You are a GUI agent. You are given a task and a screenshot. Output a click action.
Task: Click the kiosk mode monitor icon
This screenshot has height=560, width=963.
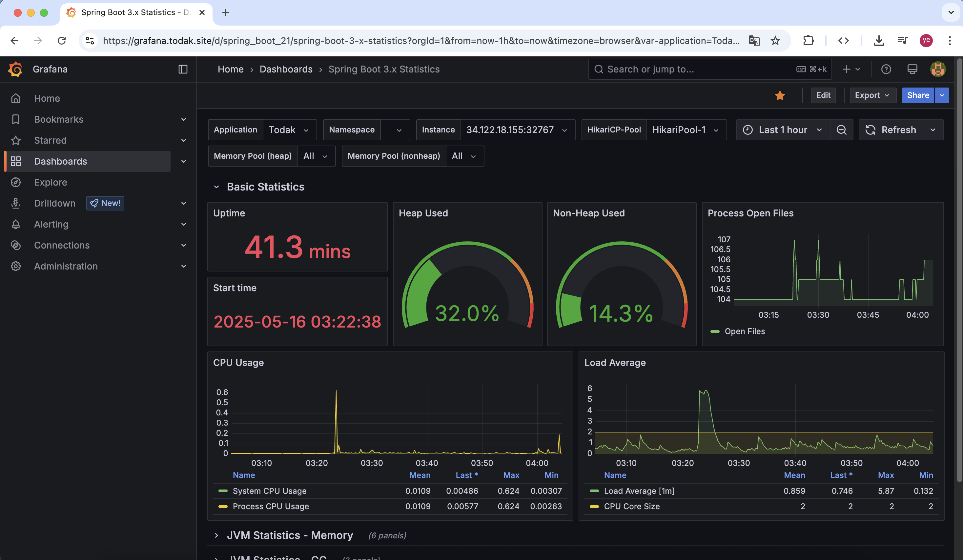coord(912,69)
